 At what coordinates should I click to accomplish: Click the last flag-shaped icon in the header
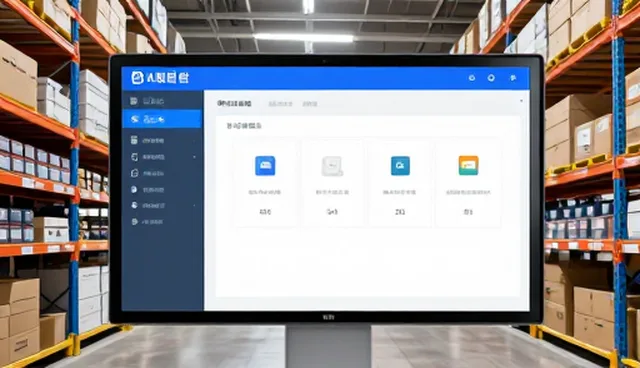click(x=513, y=78)
